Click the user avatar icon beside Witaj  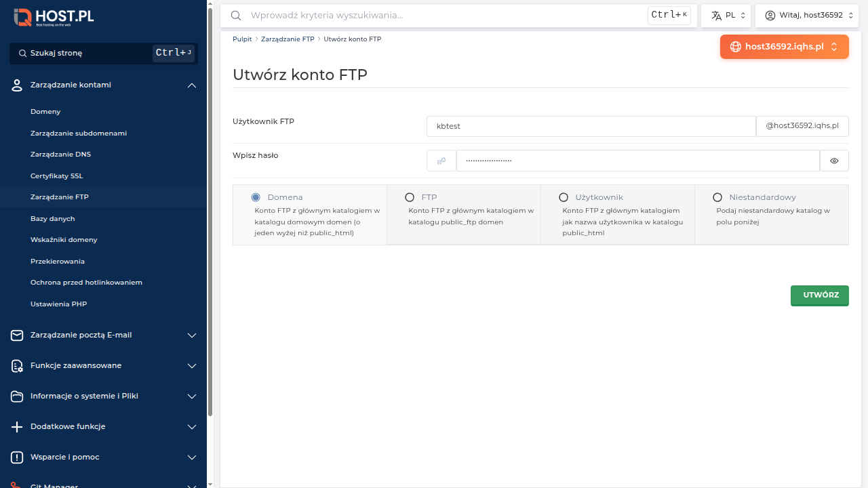770,15
